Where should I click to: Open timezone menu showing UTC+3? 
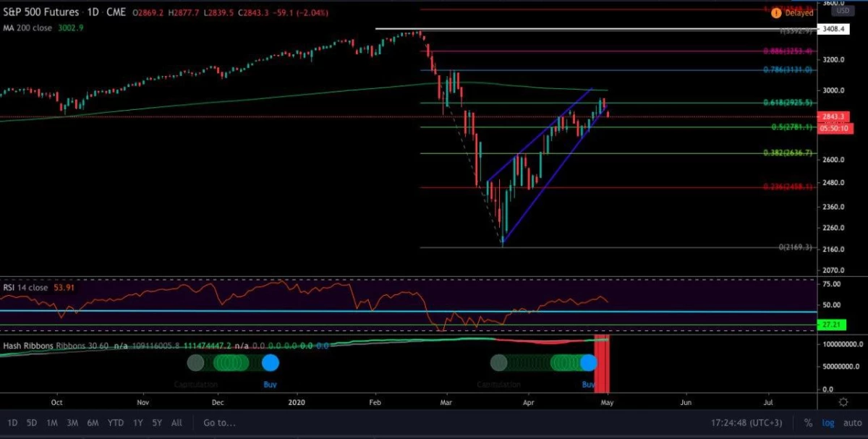pos(755,422)
